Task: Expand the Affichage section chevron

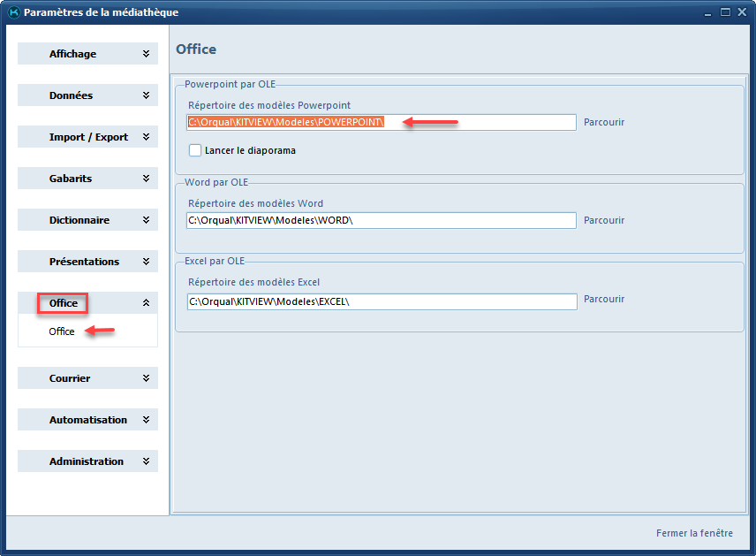Action: [x=146, y=54]
